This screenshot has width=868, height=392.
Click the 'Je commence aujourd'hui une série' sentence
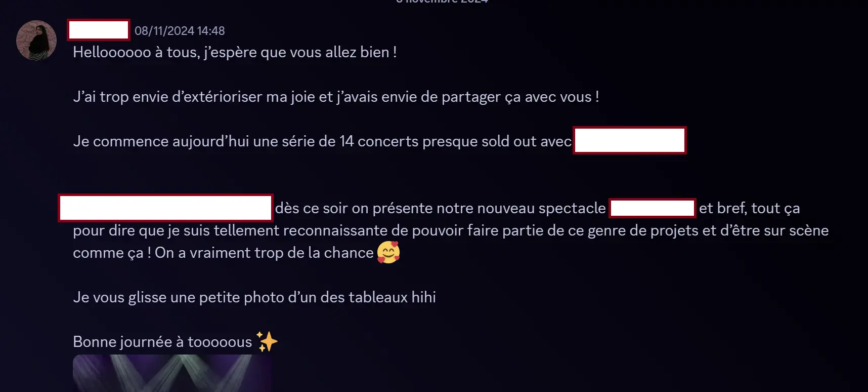click(x=322, y=141)
